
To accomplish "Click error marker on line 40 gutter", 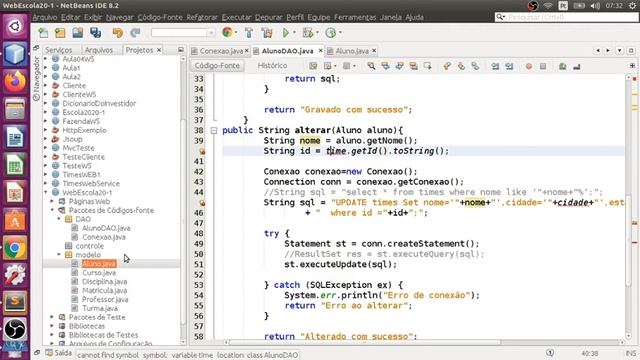I will coord(202,151).
